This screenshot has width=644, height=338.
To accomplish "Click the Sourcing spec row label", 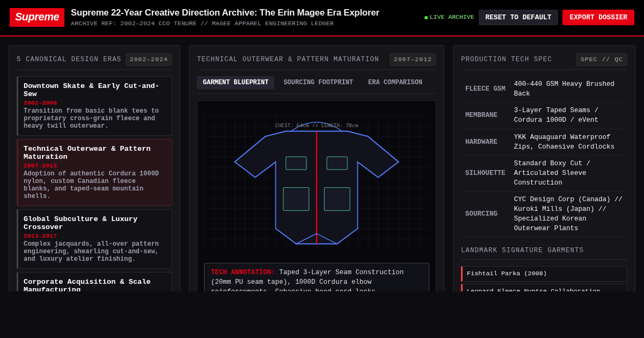I will pyautogui.click(x=481, y=214).
